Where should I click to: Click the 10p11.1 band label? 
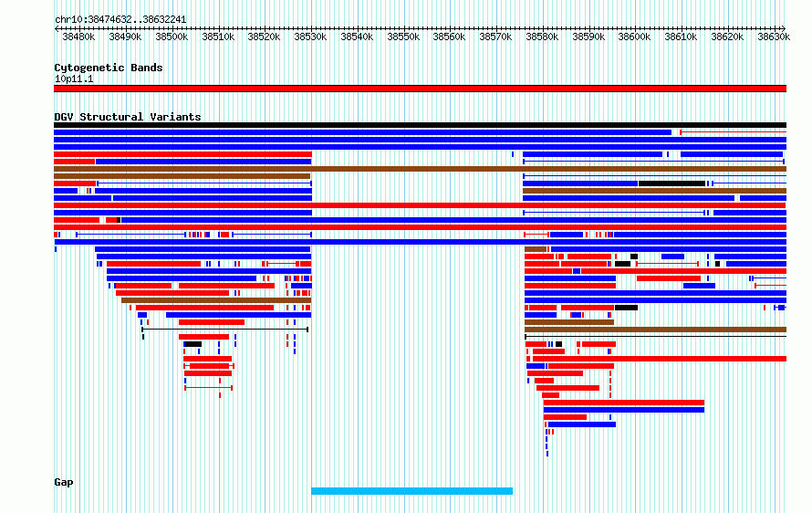coord(74,79)
